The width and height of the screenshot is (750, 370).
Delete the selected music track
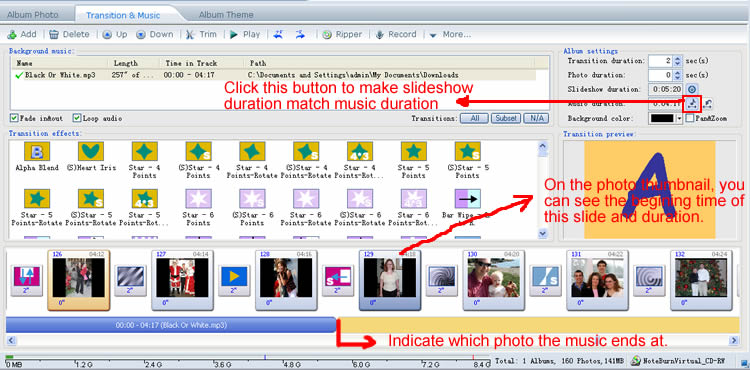tap(70, 34)
